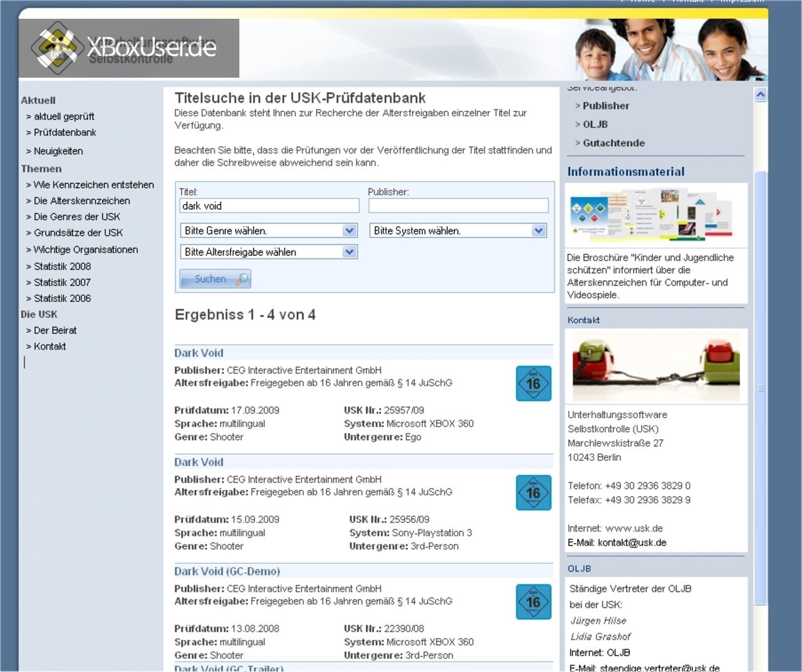The image size is (802, 672).
Task: Click the www.usk.de internet link
Action: pos(634,529)
